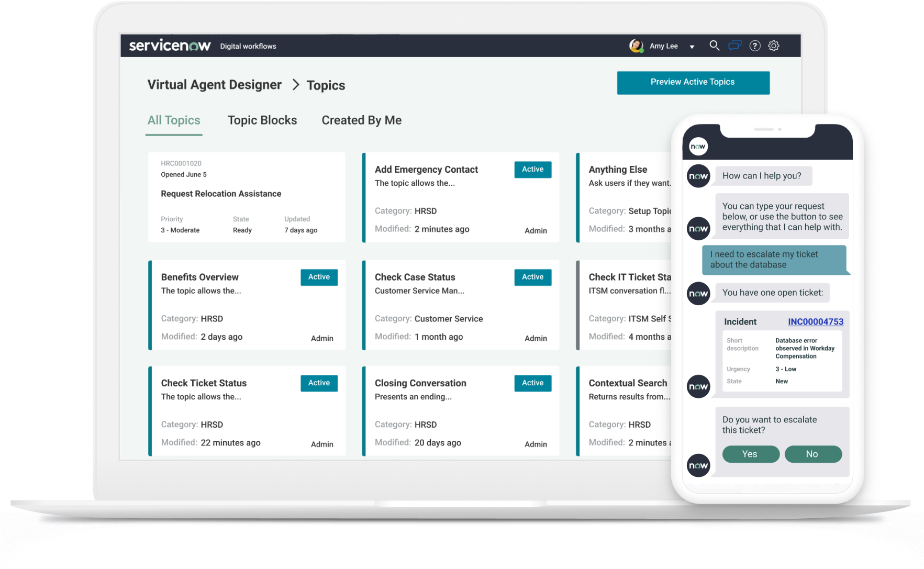Tap the now avatar beside 'How can I help you?'
Screen dimensions: 924x569
698,176
